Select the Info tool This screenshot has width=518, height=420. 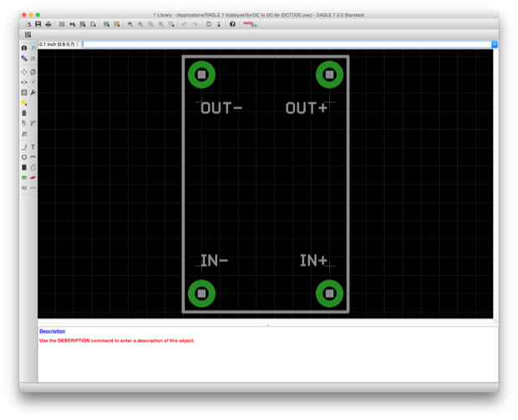(x=24, y=48)
